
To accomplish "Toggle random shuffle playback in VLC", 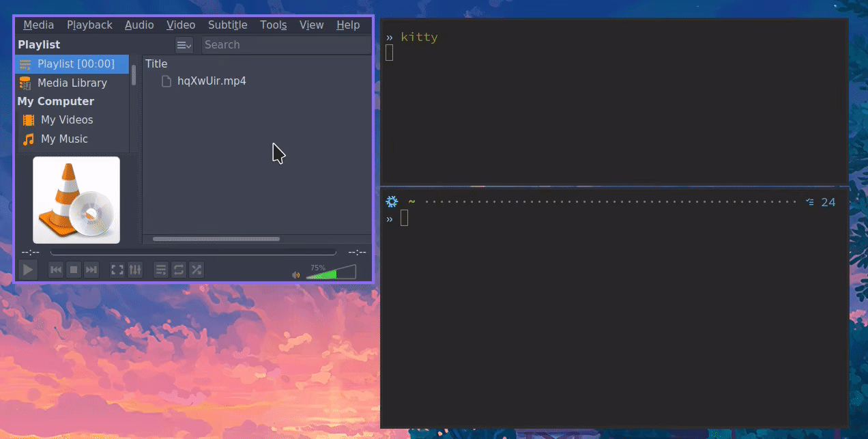I will tap(197, 270).
